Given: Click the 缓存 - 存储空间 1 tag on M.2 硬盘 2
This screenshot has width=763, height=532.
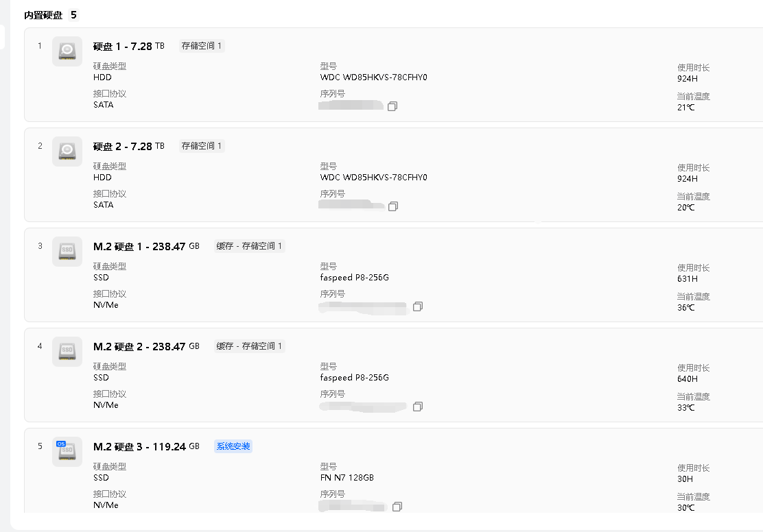Looking at the screenshot, I should 249,346.
